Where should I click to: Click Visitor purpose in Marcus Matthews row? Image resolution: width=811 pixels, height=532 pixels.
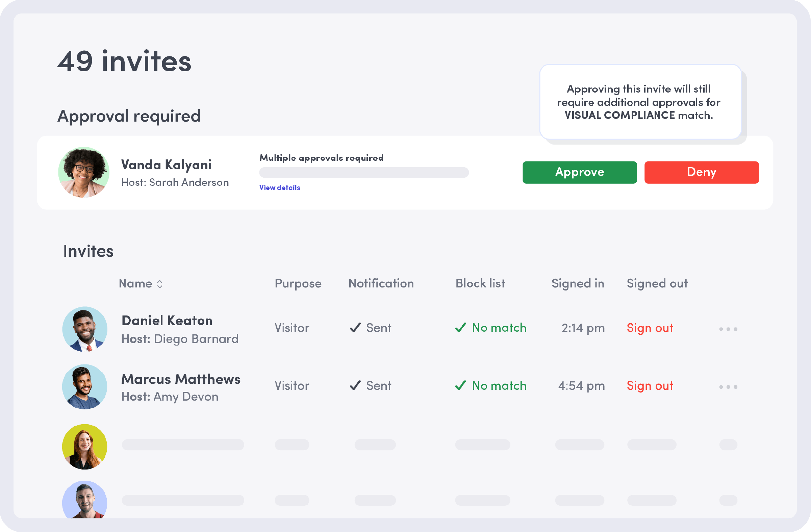click(x=292, y=386)
